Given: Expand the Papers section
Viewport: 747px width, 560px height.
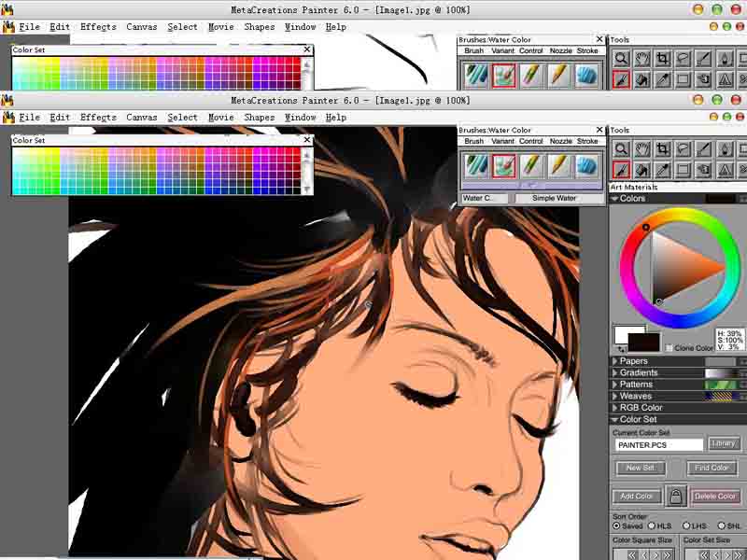Looking at the screenshot, I should (614, 361).
